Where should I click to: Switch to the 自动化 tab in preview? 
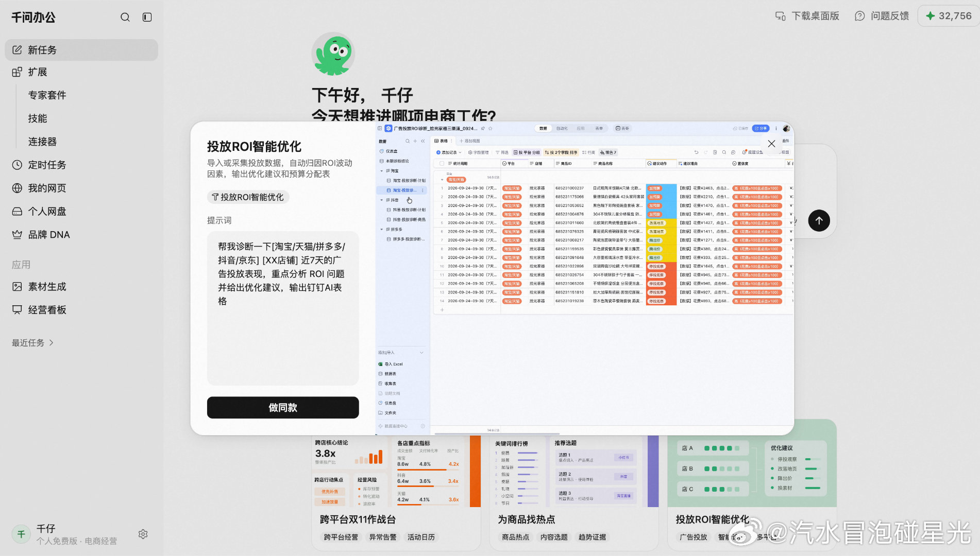[x=562, y=128]
